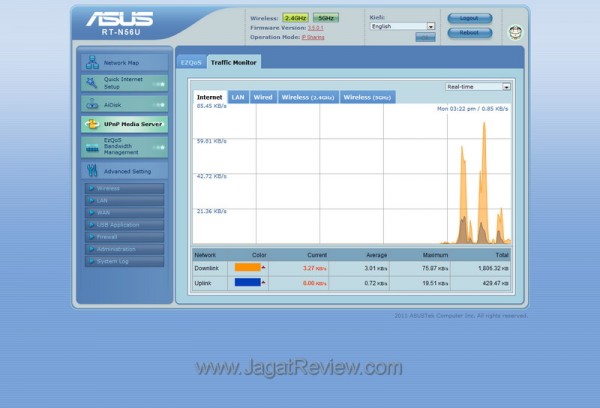The image size is (600, 408).
Task: Click the Downlink current value 3.27 KB/s
Action: 315,268
